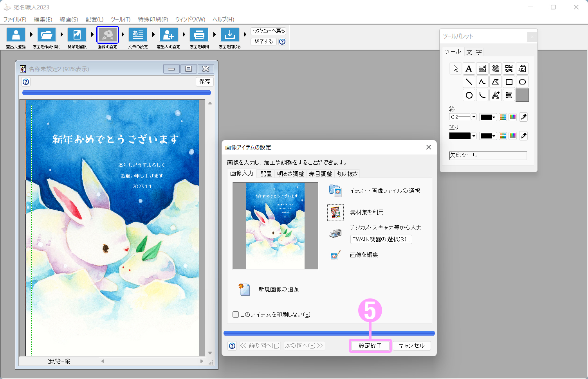Select the straight line tool

(469, 82)
